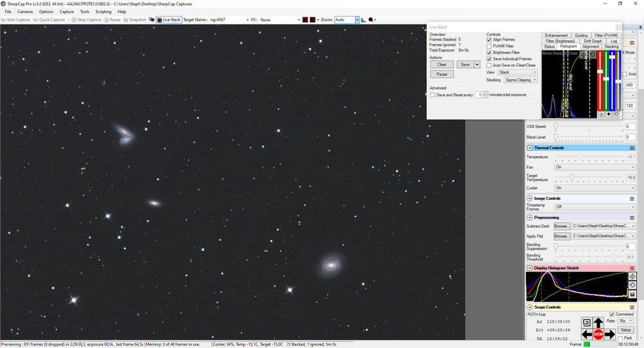Click the scope left arrow button

[587, 334]
